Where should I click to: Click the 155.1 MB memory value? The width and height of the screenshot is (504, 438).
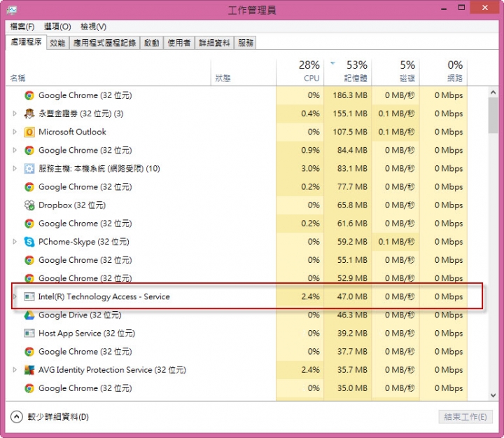350,114
